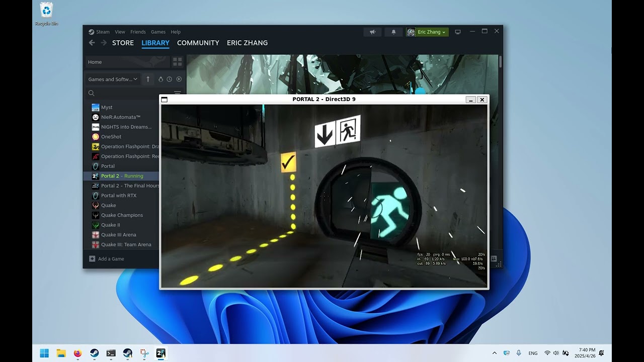Open the terminal from the taskbar

coord(111,353)
